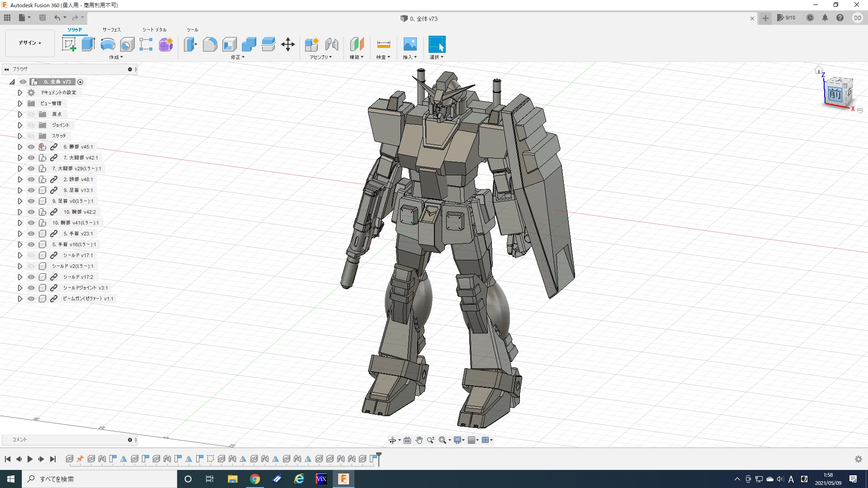This screenshot has height=488, width=868.
Task: Hide the 2. 頭部 v48:1 component
Action: [31, 179]
